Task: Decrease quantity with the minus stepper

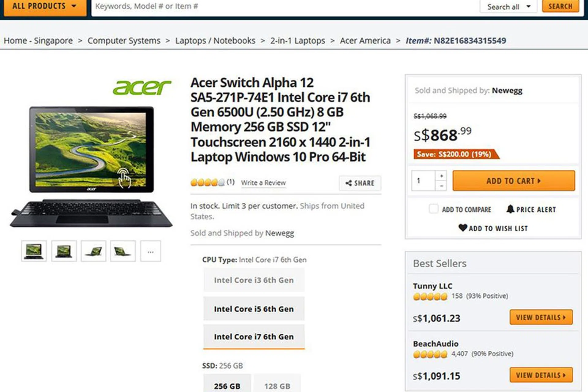Action: click(441, 186)
